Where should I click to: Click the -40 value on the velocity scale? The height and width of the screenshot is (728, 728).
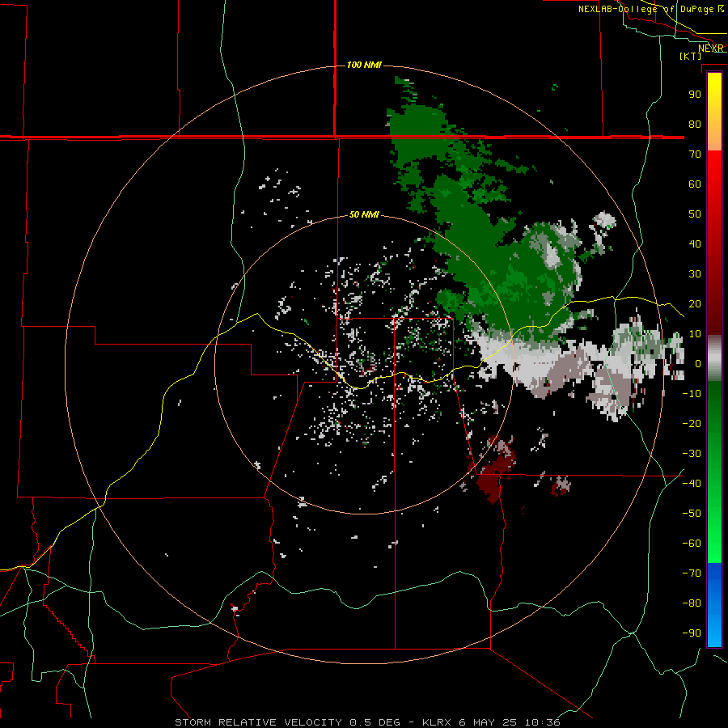pyautogui.click(x=692, y=484)
